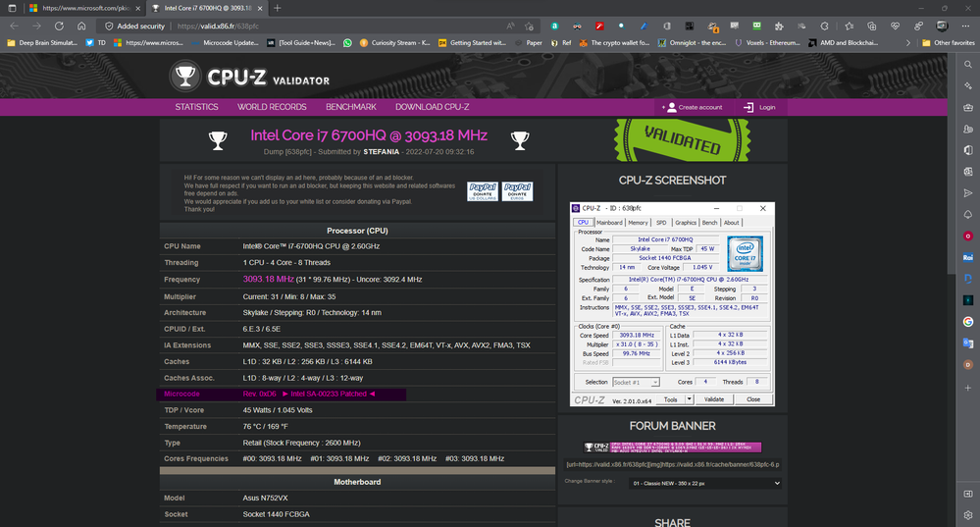This screenshot has height=527, width=980.
Task: Click the forum banner preview image
Action: pos(673,447)
